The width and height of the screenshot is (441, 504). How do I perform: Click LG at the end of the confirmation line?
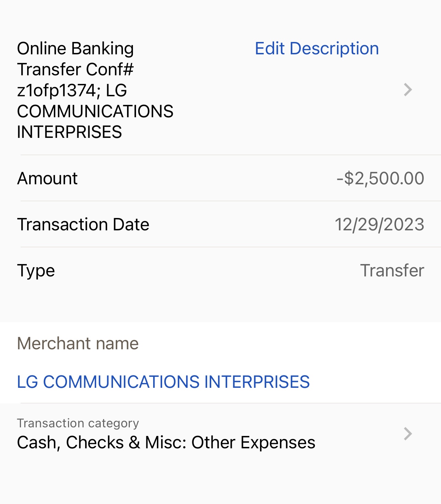116,90
